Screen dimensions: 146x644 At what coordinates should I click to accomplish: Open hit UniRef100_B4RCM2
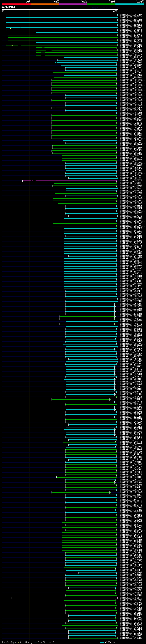[131, 638]
